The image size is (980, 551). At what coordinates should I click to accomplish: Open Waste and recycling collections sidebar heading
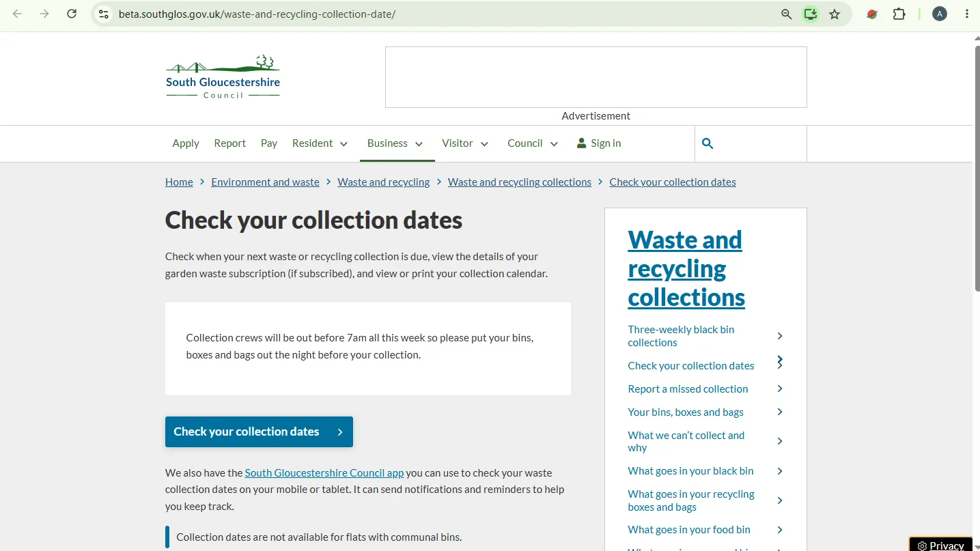pyautogui.click(x=686, y=268)
